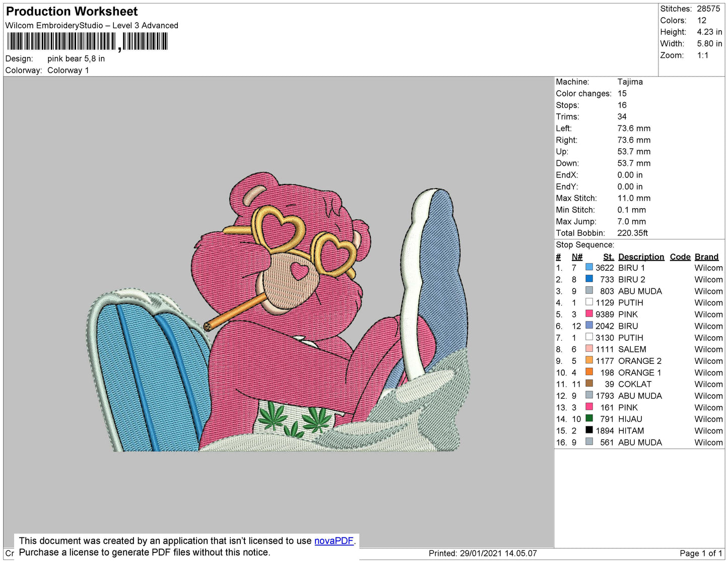This screenshot has width=728, height=563.
Task: Click the Zoom value 1:1
Action: click(703, 55)
